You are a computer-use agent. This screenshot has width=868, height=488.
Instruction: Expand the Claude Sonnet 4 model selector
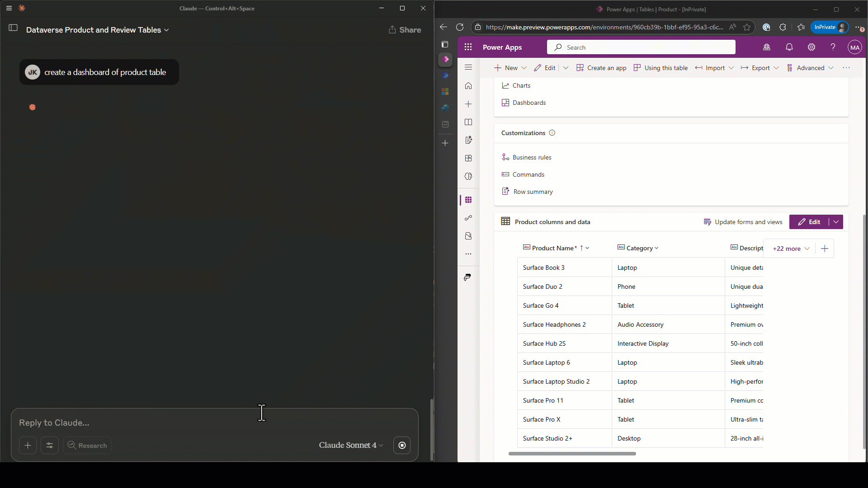[351, 445]
